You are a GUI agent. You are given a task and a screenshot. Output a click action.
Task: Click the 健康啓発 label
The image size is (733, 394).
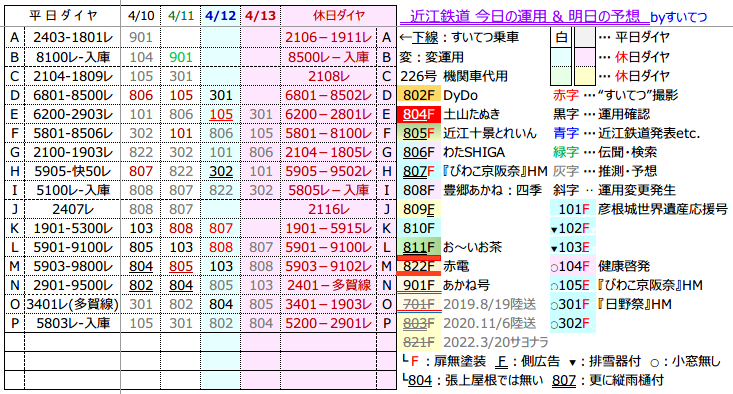[624, 266]
